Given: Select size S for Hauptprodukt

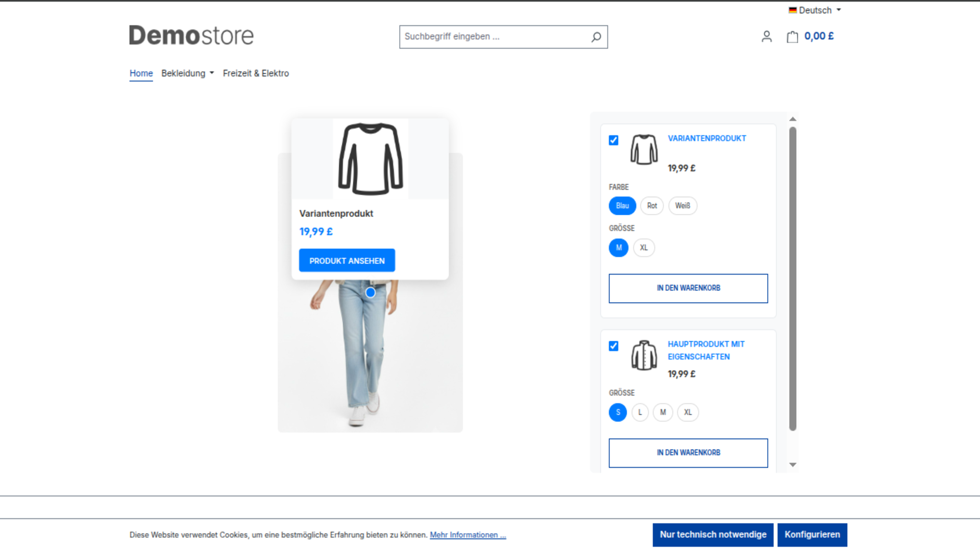Looking at the screenshot, I should (618, 412).
